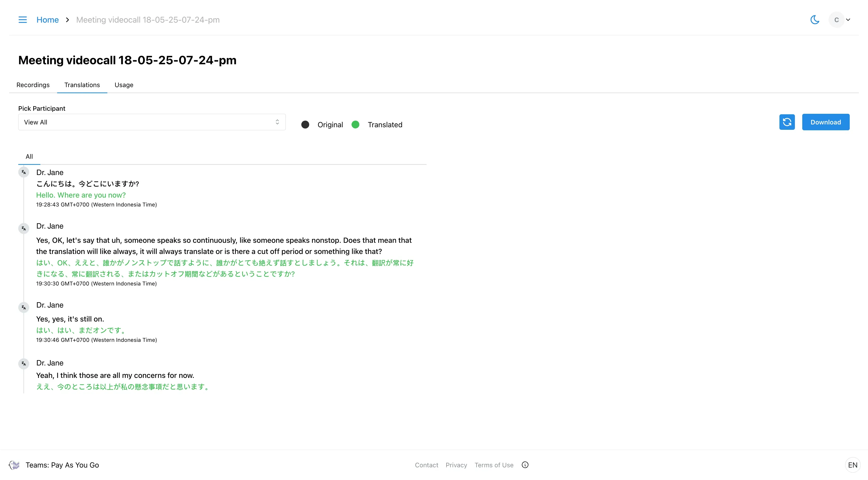Click the 'Pick Participant' field label

pyautogui.click(x=42, y=108)
